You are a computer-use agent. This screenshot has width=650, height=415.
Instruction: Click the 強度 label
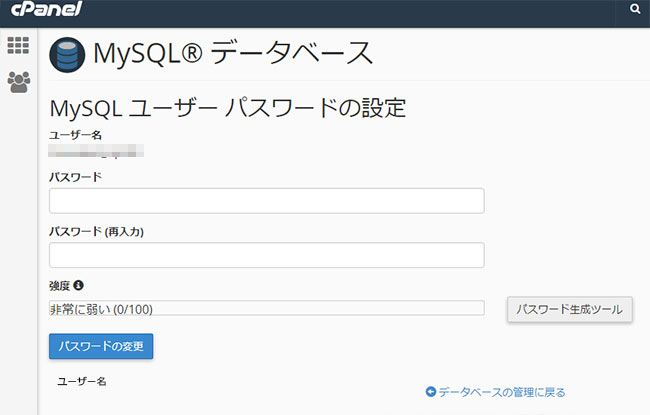(x=59, y=286)
